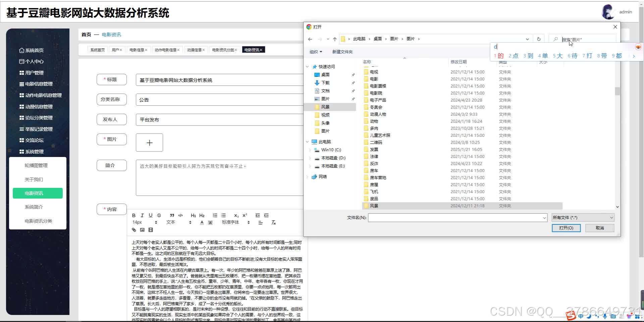Open the 标准字体 font dropdown
This screenshot has height=322, width=644.
click(235, 222)
